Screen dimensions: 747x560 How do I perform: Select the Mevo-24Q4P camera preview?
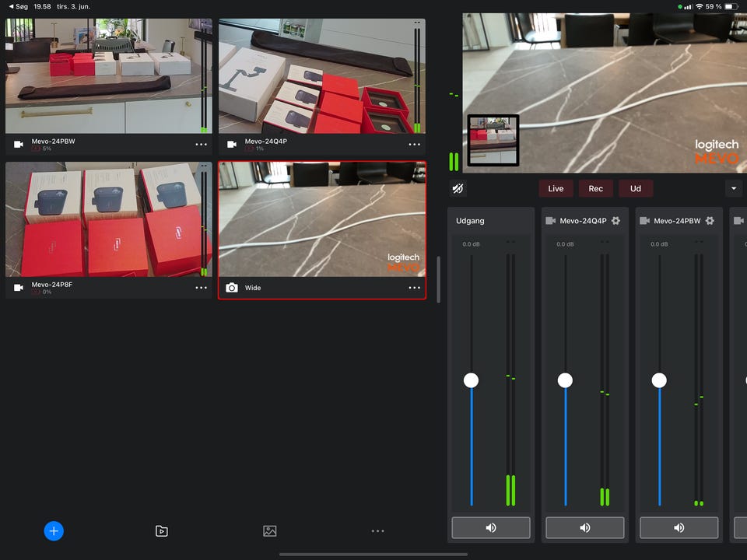pos(322,76)
